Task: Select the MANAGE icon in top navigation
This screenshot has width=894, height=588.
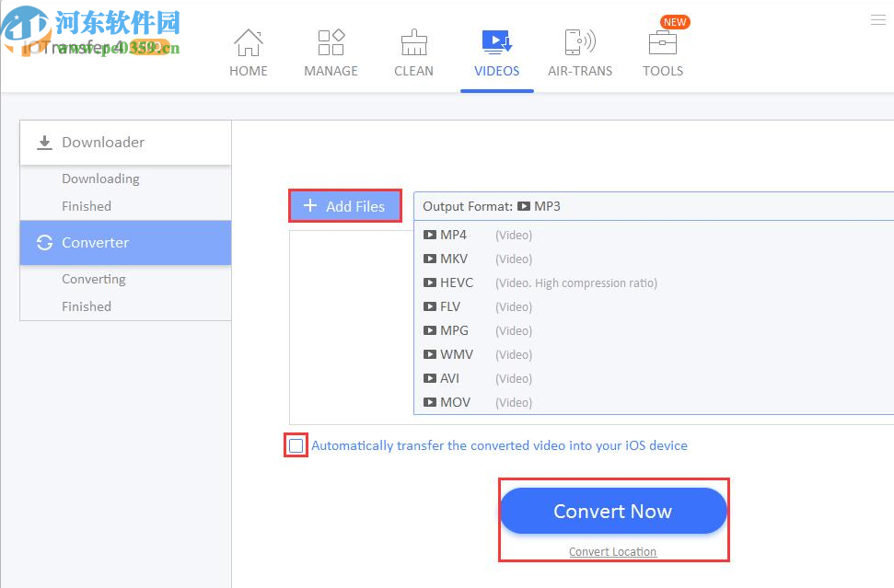Action: pyautogui.click(x=331, y=41)
